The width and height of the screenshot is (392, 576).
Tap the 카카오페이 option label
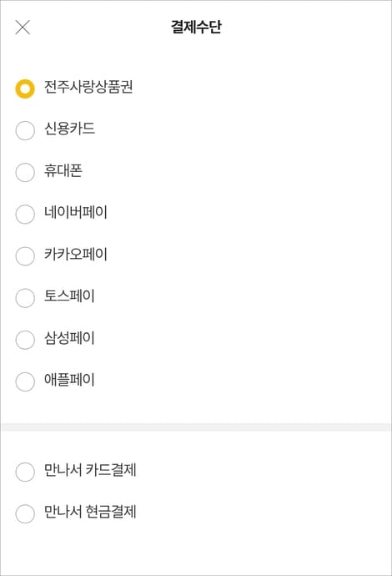click(x=76, y=255)
